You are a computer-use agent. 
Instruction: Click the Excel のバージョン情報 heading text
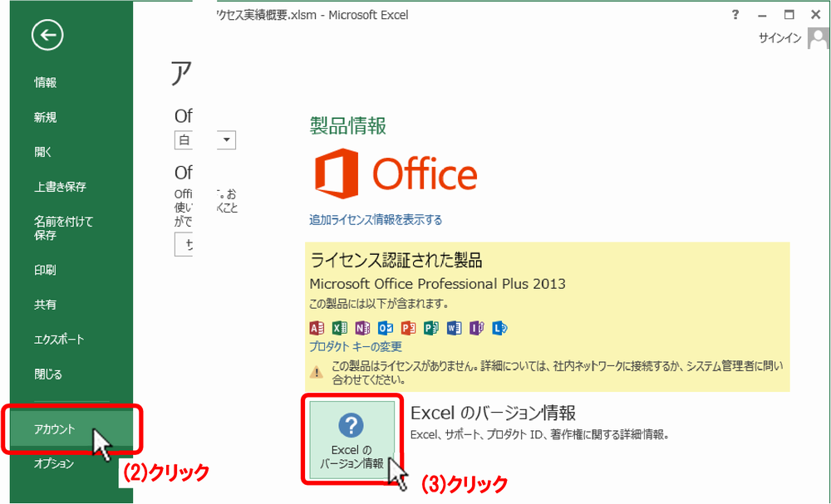(494, 413)
